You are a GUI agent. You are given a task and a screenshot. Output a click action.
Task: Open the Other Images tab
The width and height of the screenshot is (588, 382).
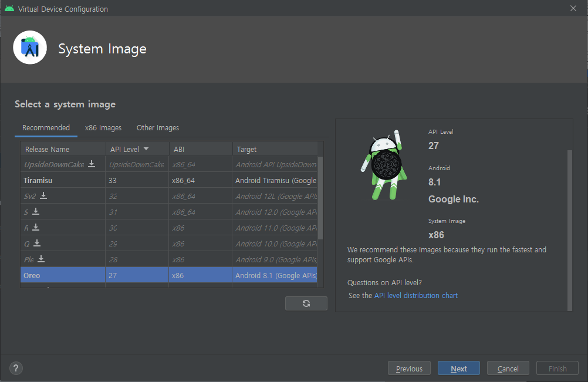coord(158,128)
